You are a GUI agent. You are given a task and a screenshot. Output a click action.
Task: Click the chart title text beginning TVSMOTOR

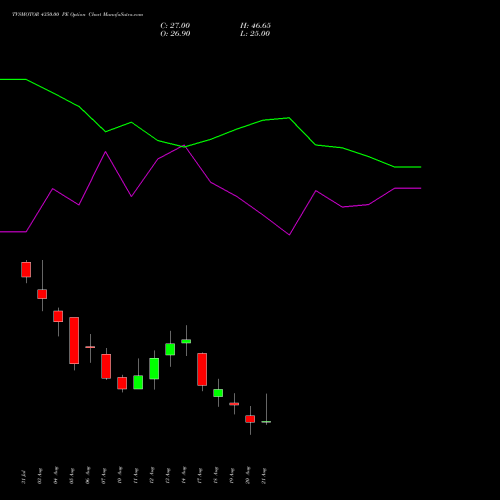click(x=78, y=15)
